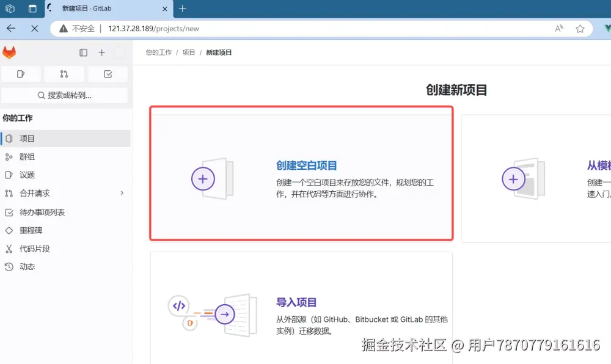Click the blank project plus icon

tap(203, 179)
